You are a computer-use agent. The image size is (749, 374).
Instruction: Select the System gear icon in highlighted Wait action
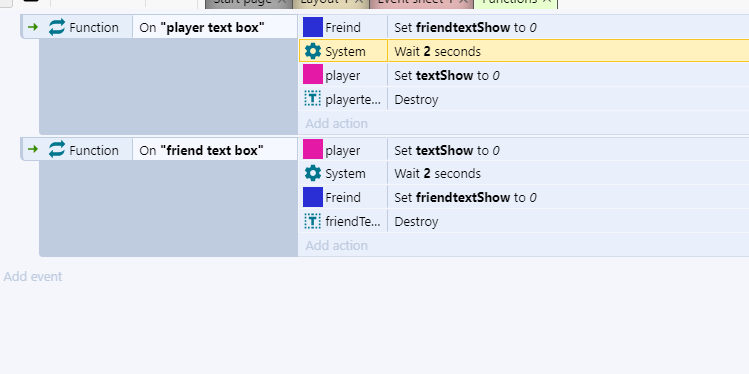coord(312,51)
